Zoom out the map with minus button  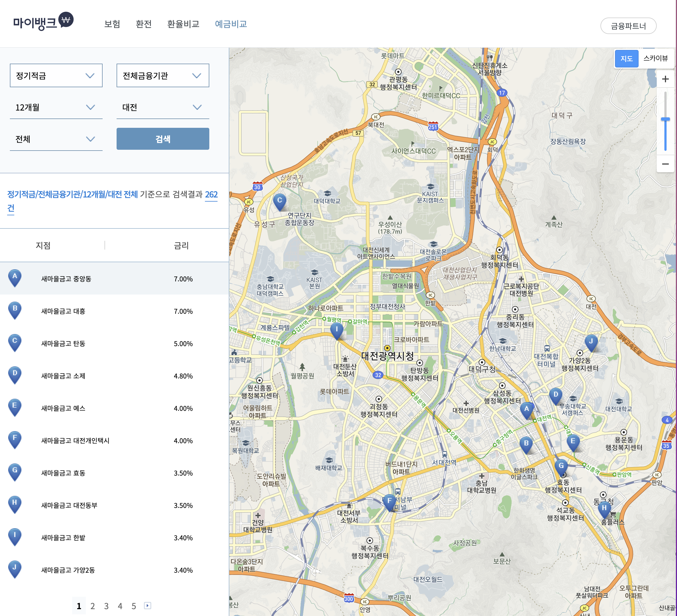(665, 164)
